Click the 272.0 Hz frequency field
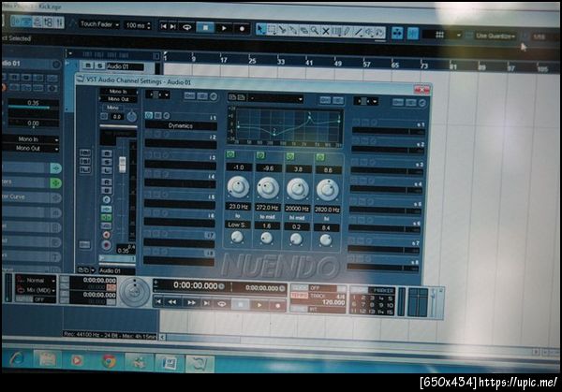This screenshot has height=392, width=562. [268, 208]
